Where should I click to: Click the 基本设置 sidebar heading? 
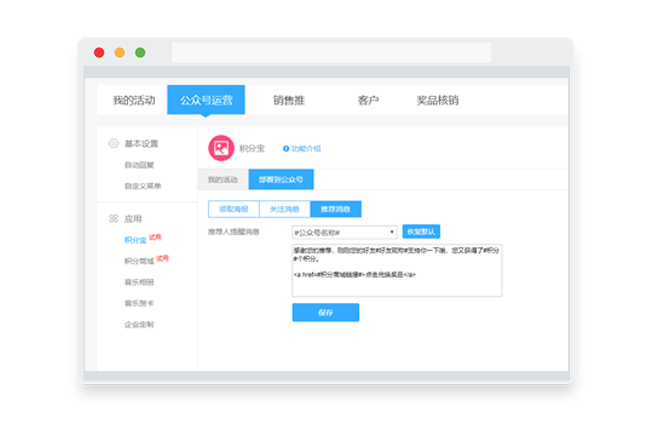pos(141,143)
